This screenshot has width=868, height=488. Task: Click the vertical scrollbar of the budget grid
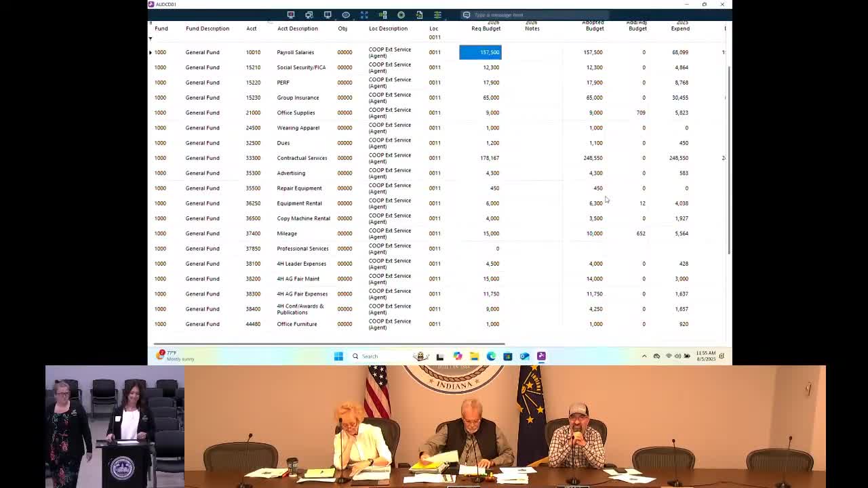tap(729, 161)
